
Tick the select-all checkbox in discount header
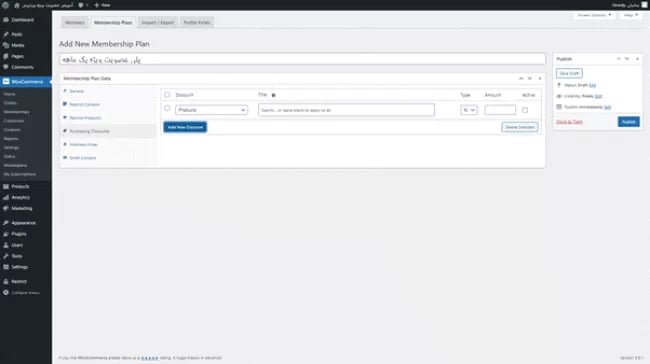coord(167,95)
